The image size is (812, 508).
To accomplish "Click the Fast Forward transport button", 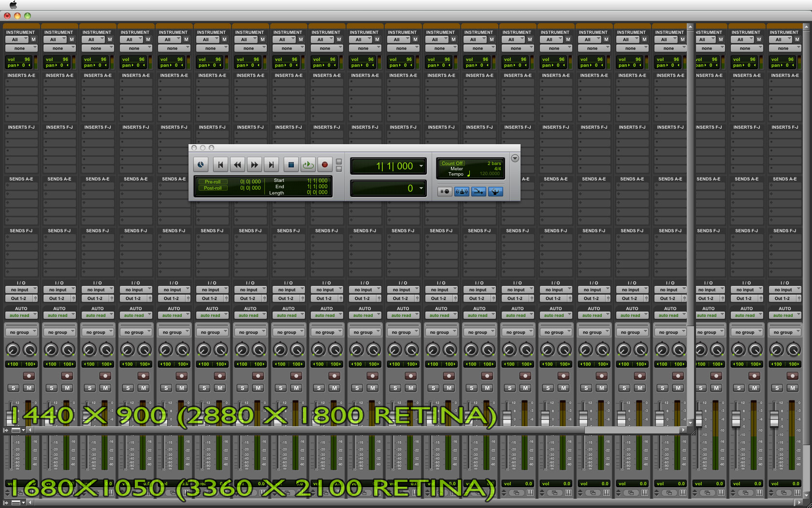I will pos(254,165).
